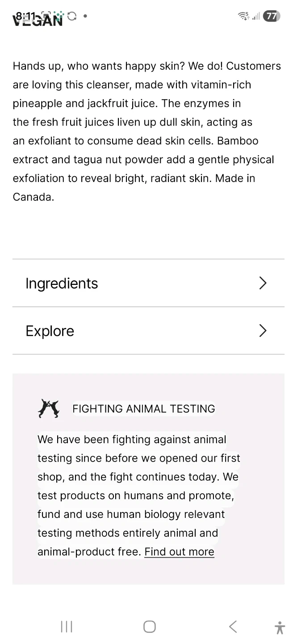
Task: Open the Explore section label
Action: pos(50,331)
